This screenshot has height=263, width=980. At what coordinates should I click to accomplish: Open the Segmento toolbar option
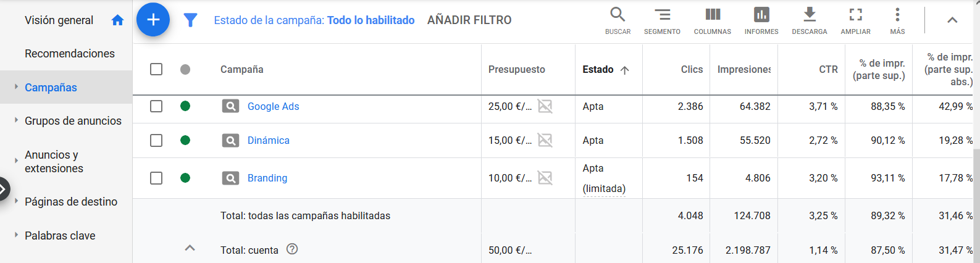[x=662, y=20]
